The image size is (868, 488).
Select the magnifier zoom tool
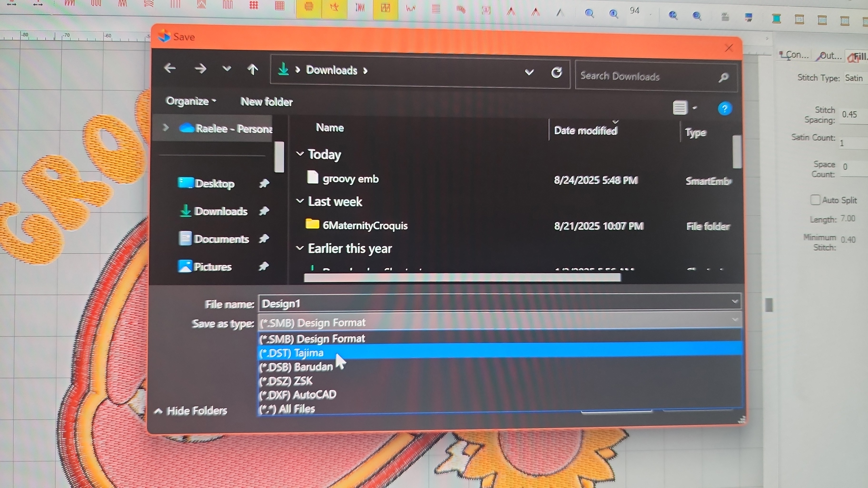(589, 14)
